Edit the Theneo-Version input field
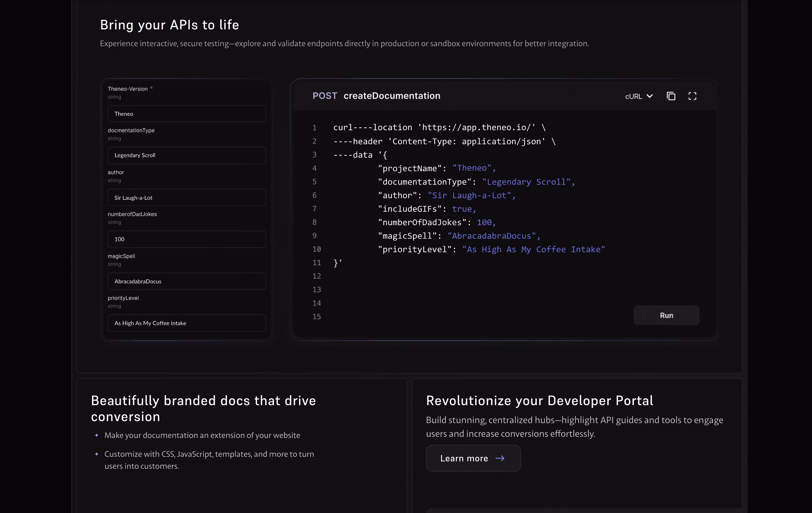The image size is (812, 513). point(187,114)
